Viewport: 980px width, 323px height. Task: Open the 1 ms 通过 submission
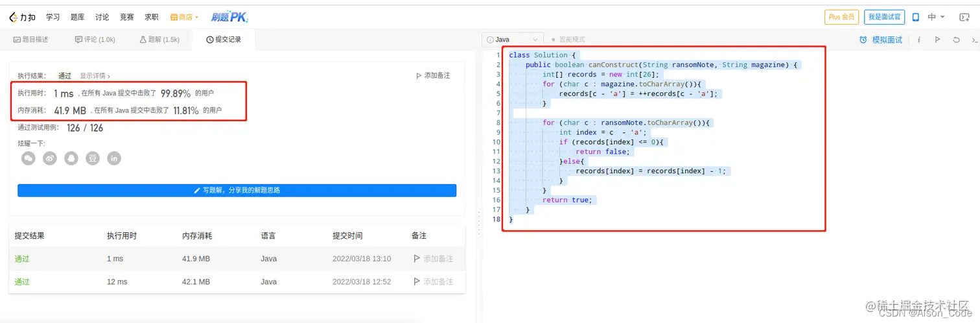22,259
